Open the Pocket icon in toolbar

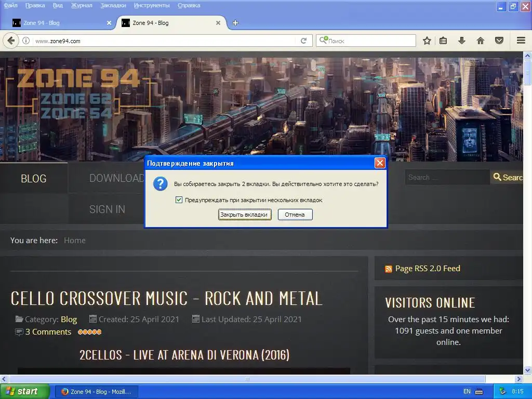point(499,41)
